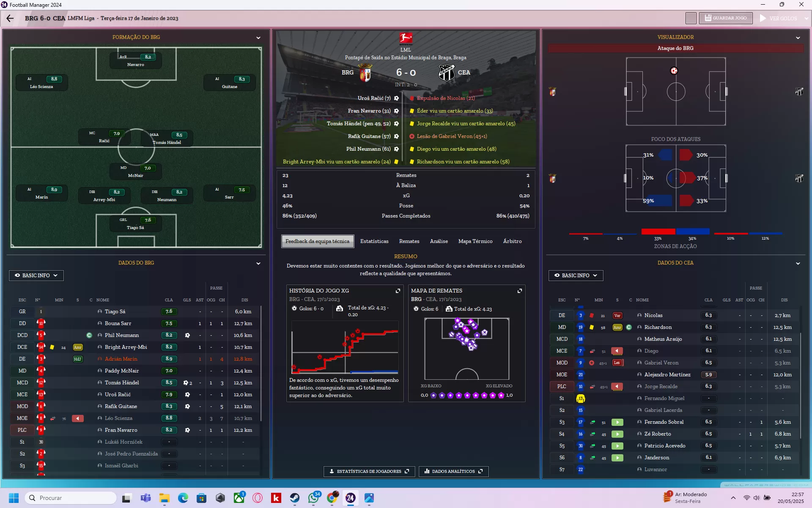
Task: Click the red sub-off icon for Diego
Action: tap(617, 351)
